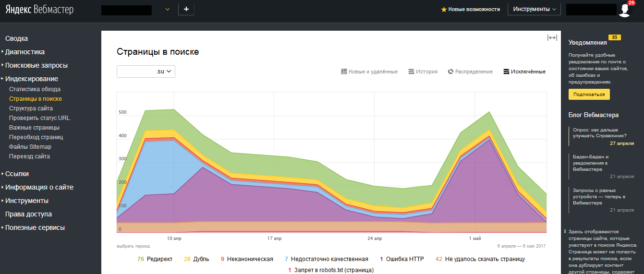Toggle the Дубль legend series
The height and width of the screenshot is (274, 644).
click(196, 259)
